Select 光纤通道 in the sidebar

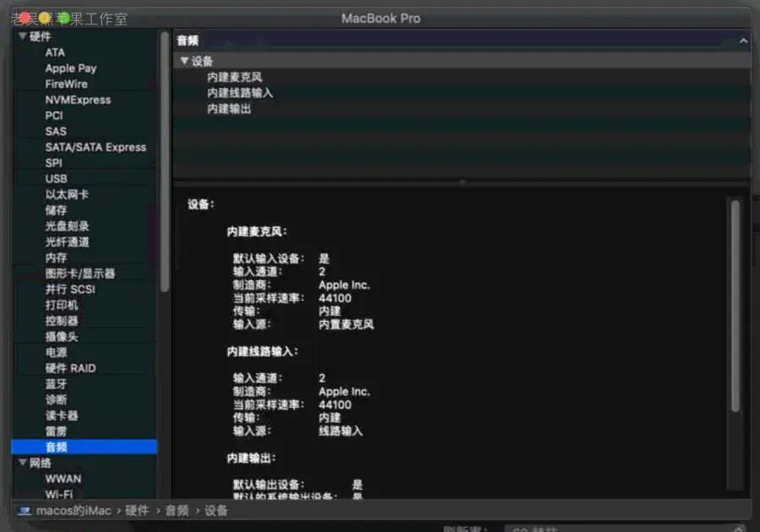67,242
